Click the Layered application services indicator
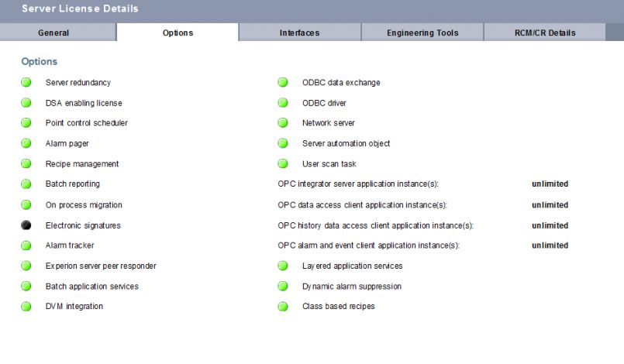 283,266
